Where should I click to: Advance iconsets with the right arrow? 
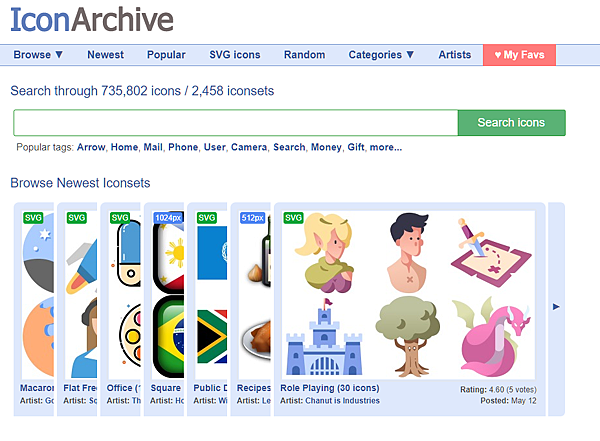(x=556, y=307)
